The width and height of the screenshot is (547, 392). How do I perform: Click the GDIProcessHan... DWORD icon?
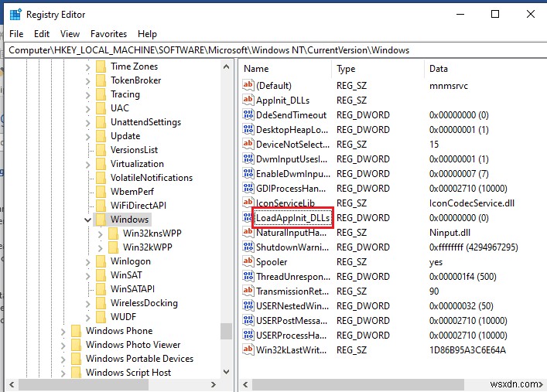coord(248,188)
